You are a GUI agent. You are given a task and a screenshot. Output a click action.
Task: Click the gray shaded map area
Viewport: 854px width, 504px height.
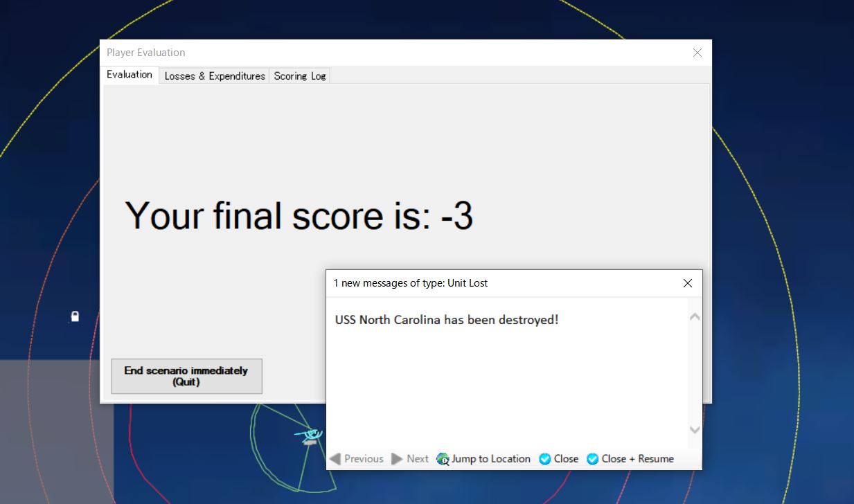tap(55, 429)
